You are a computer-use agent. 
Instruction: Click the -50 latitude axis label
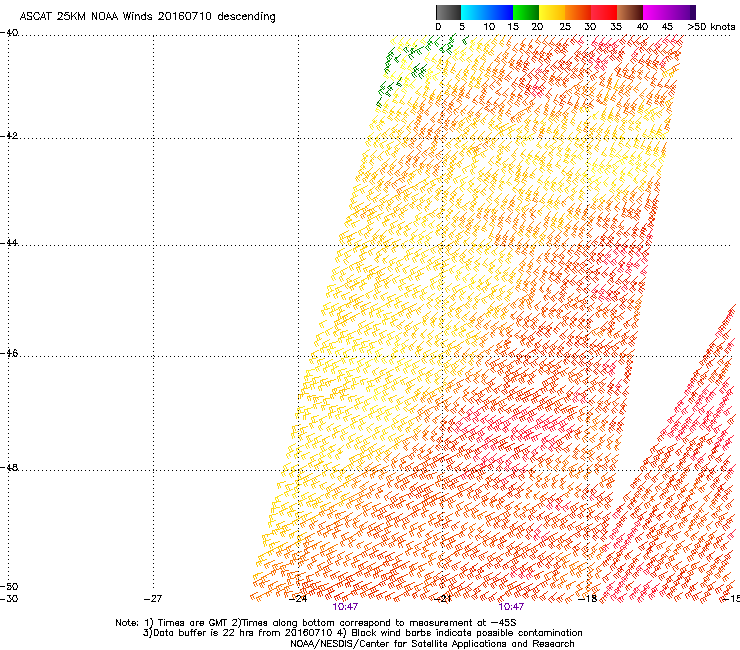pyautogui.click(x=10, y=587)
